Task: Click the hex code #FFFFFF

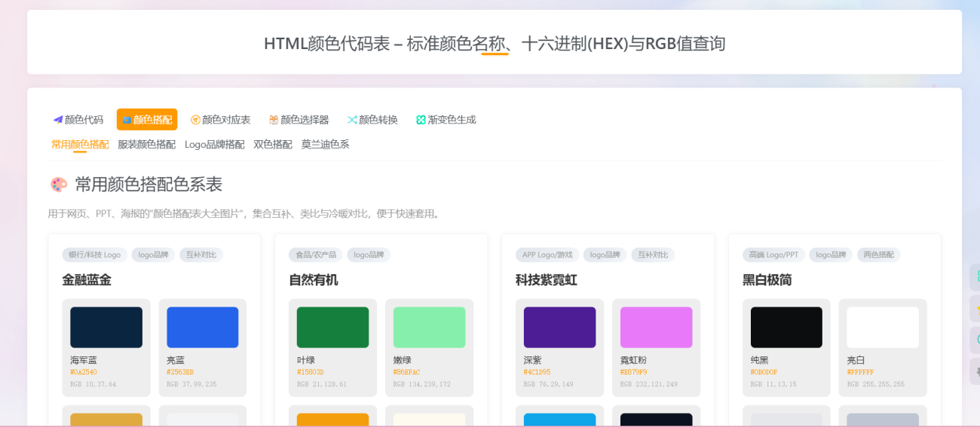Action: tap(861, 372)
